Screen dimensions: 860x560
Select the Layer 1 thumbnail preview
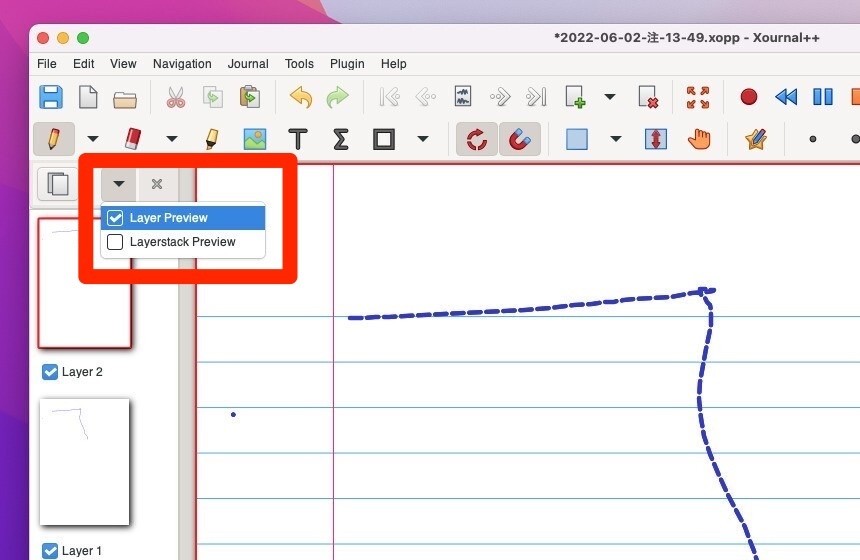(85, 461)
